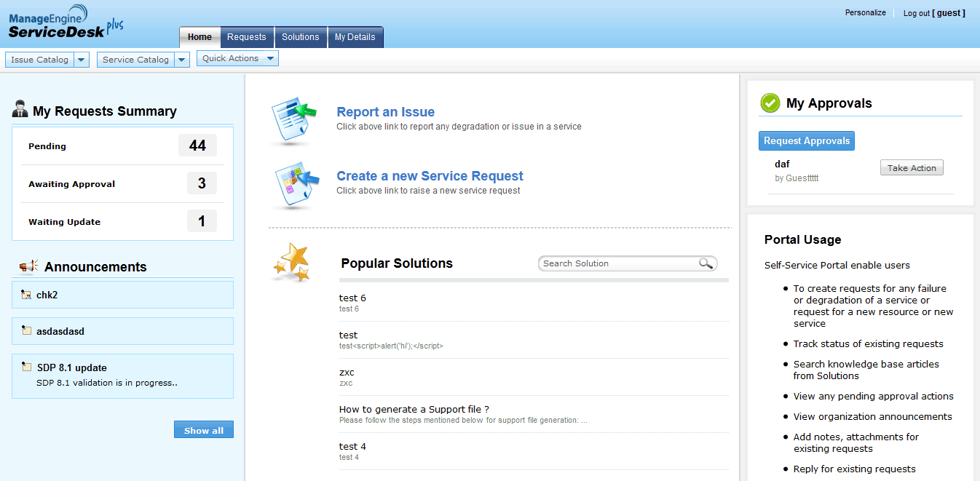Click the note icon beside chk2
Screen dimensions: 980x481
[26, 295]
